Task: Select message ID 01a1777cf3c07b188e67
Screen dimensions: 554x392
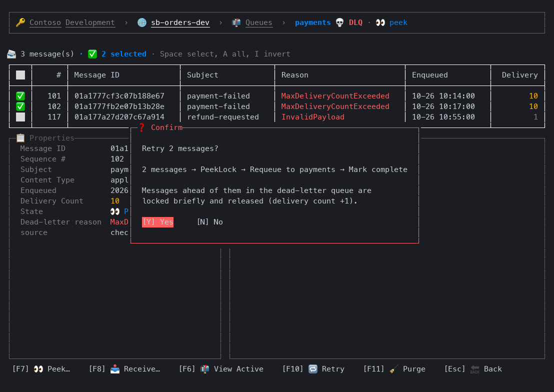Action: pos(119,96)
